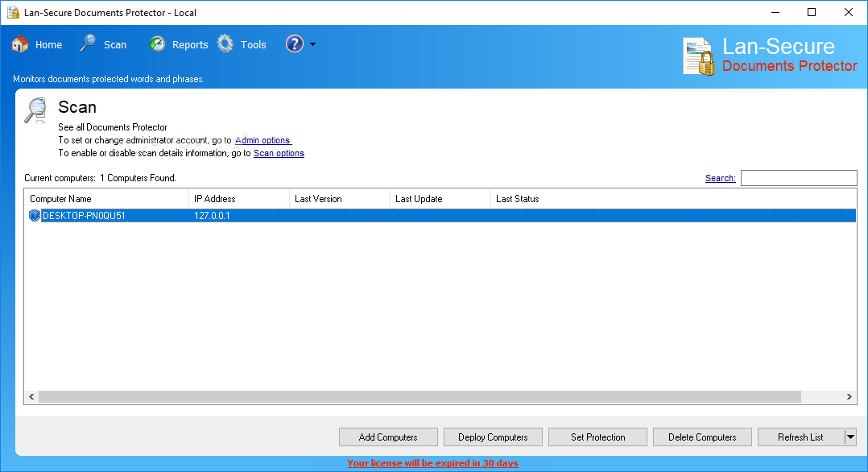
Task: Click the horizontal scrollbar right arrow
Action: 849,396
